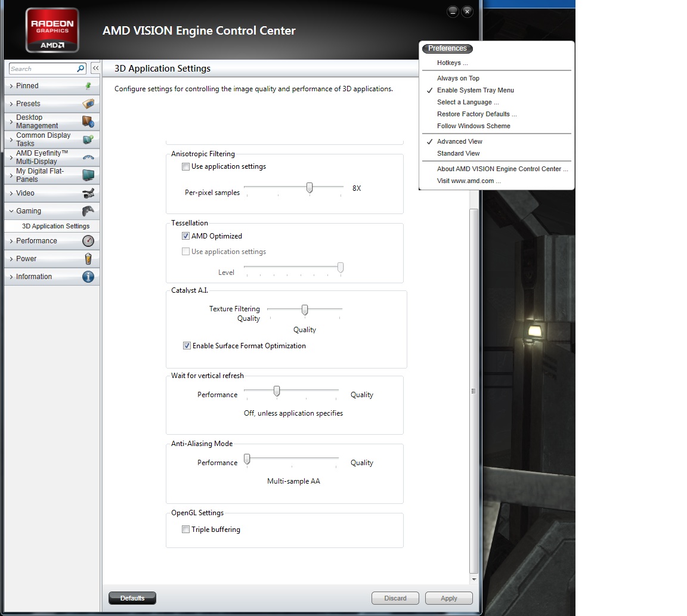
Task: Click the Texture Filtering Quality slider handle
Action: tap(305, 310)
